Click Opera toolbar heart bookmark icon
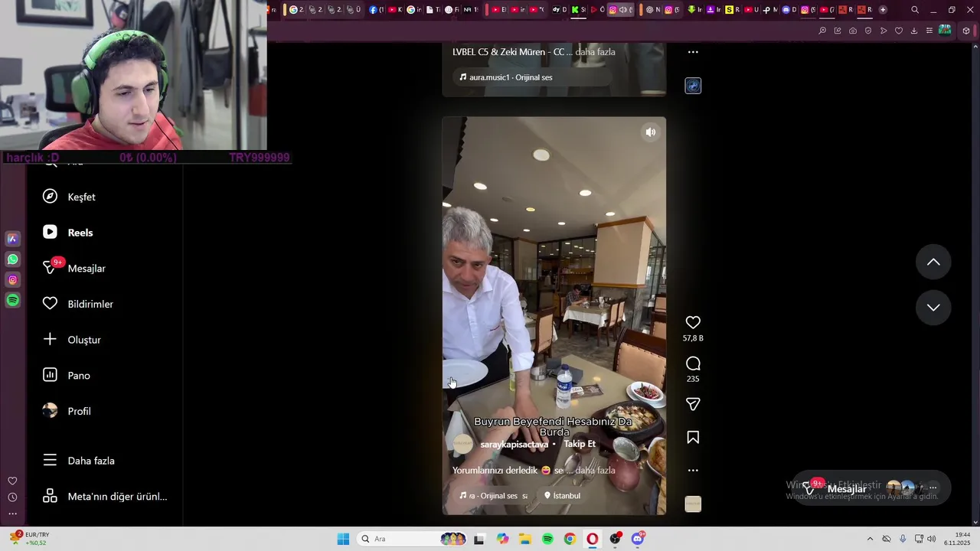 899,31
